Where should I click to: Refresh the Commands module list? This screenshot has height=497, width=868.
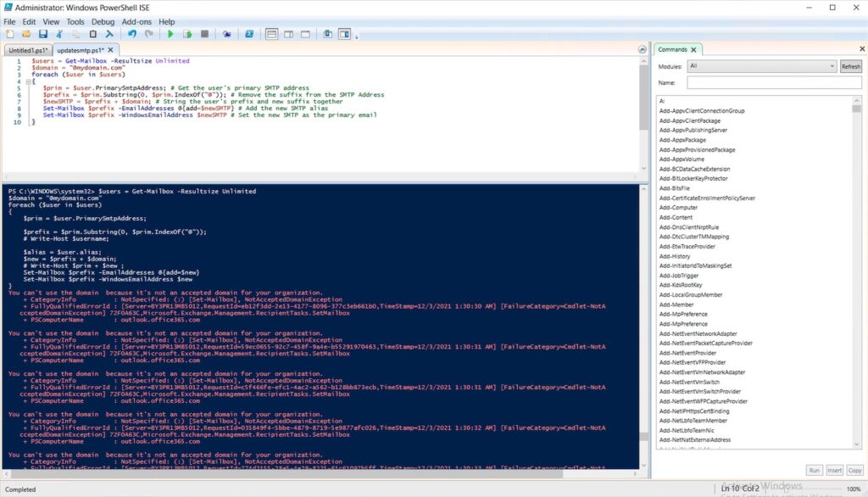[851, 65]
